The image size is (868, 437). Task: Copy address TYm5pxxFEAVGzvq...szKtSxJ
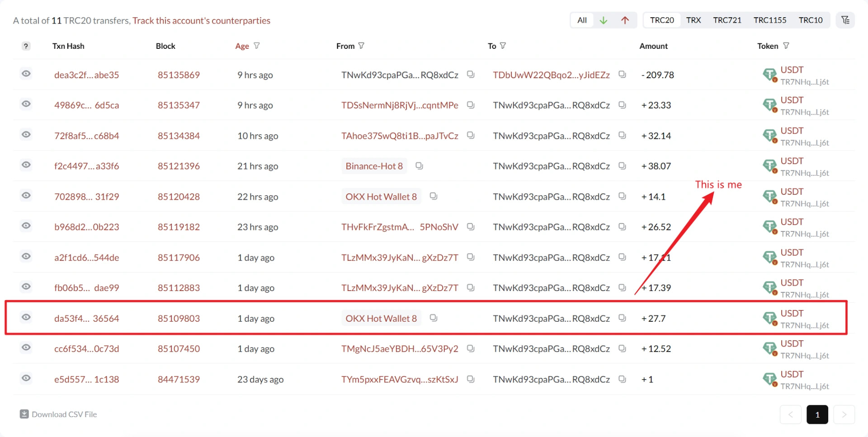point(471,379)
